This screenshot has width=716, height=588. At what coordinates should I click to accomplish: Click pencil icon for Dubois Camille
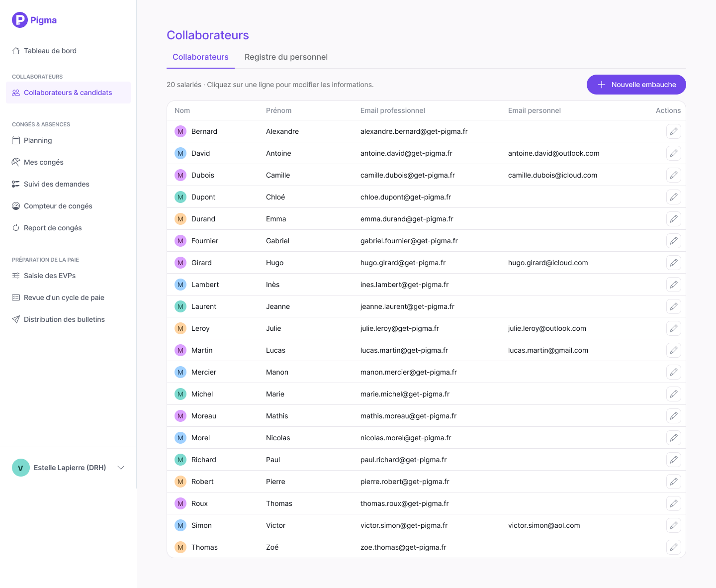tap(674, 175)
